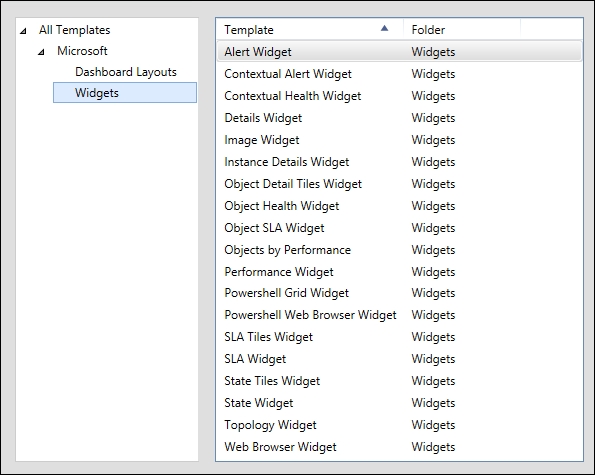This screenshot has width=595, height=475.
Task: Select Object Detail Tiles Widget
Action: pyautogui.click(x=399, y=184)
